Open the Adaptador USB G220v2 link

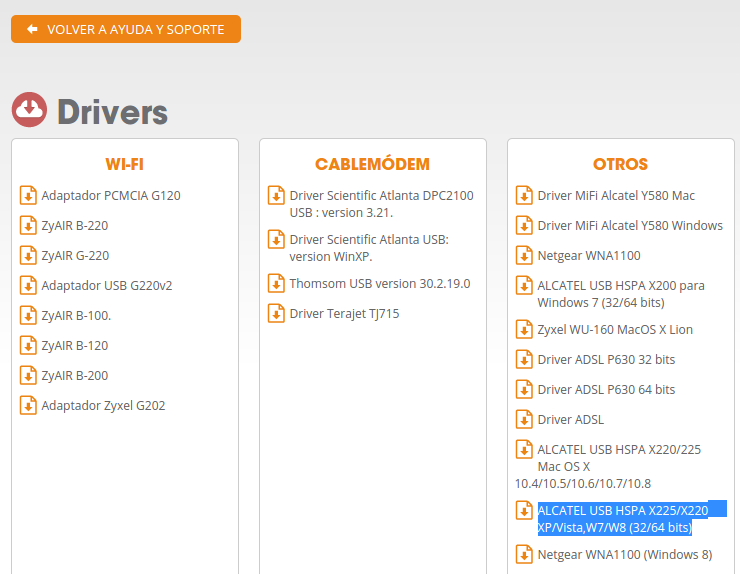tap(107, 286)
